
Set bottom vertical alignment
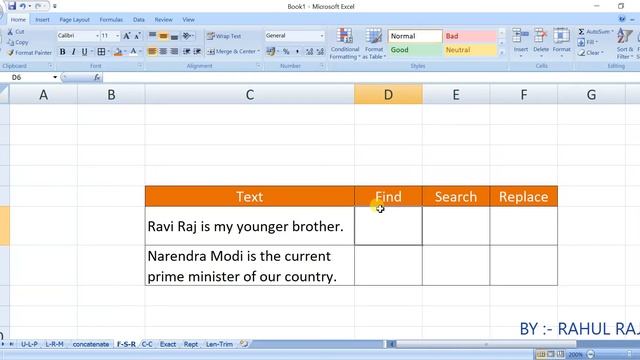pos(174,36)
